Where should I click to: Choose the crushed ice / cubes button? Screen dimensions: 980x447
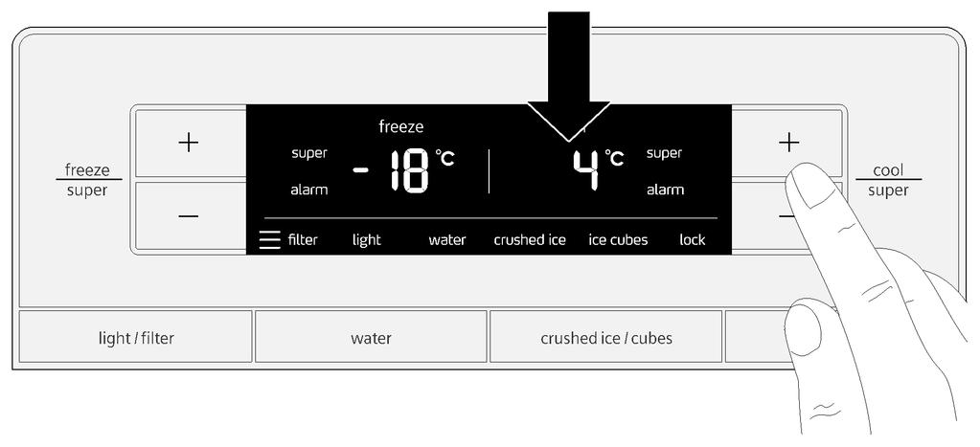pos(605,337)
